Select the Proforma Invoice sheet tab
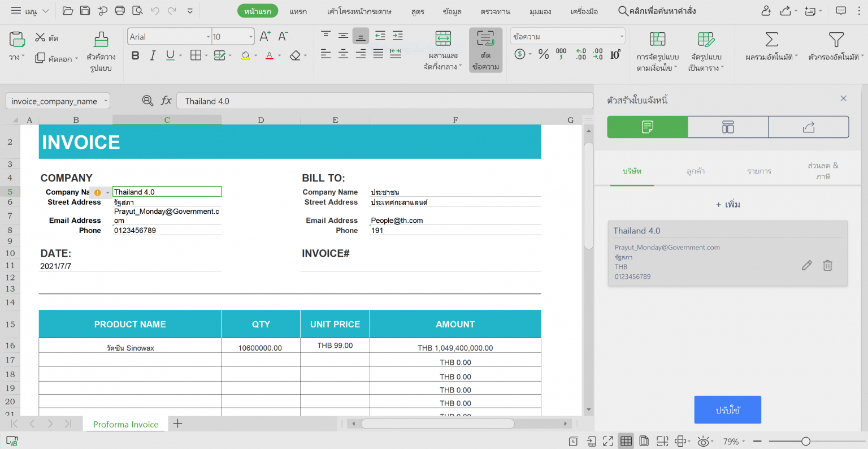 (125, 424)
